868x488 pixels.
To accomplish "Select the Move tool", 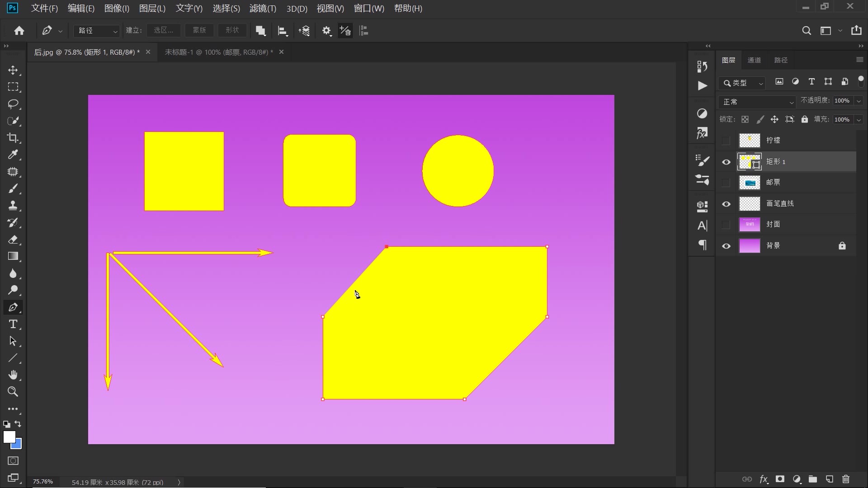I will 13,70.
